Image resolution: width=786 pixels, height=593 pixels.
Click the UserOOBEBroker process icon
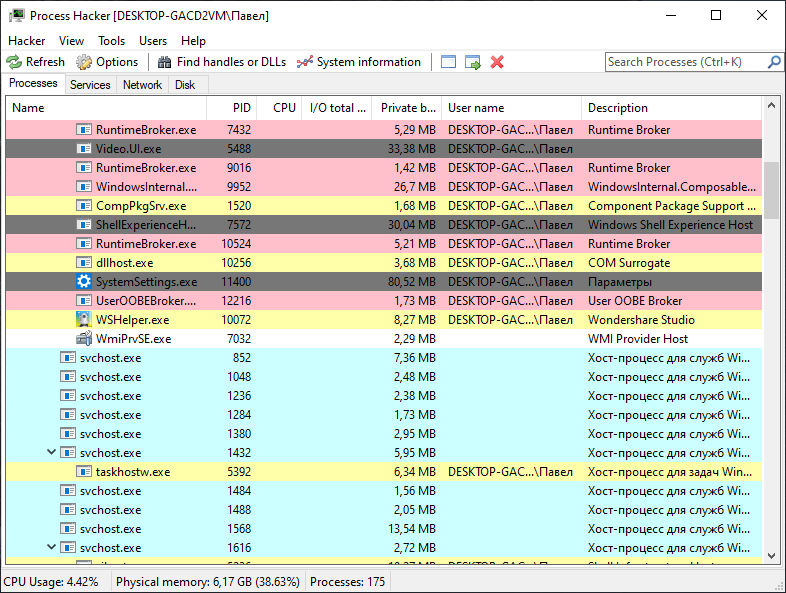[84, 301]
